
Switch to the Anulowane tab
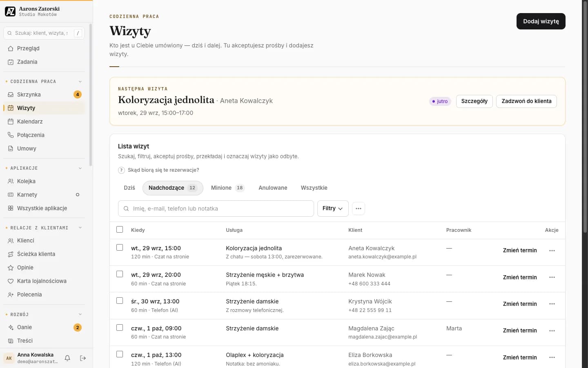pos(273,188)
